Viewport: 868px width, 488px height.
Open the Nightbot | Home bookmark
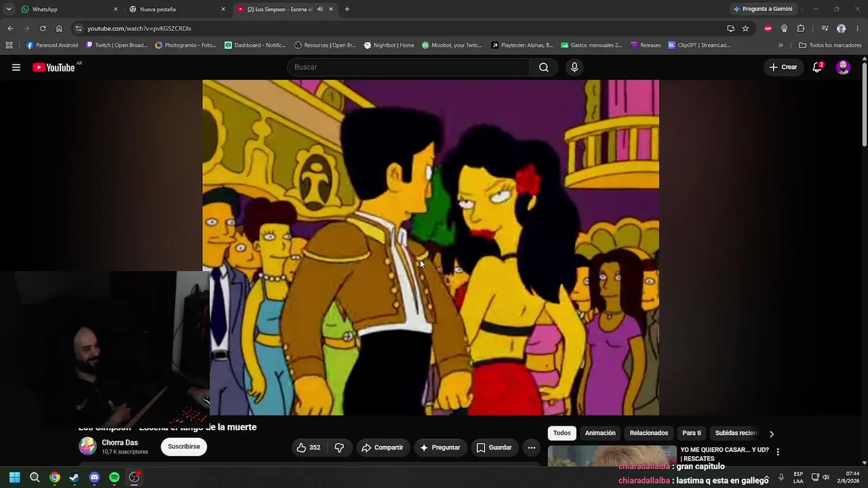pyautogui.click(x=389, y=45)
